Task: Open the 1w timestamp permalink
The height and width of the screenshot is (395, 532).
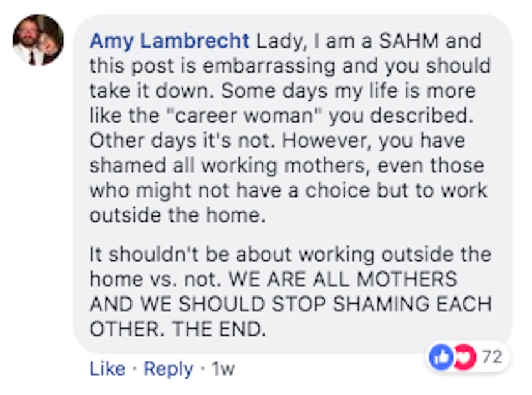Action: (223, 369)
